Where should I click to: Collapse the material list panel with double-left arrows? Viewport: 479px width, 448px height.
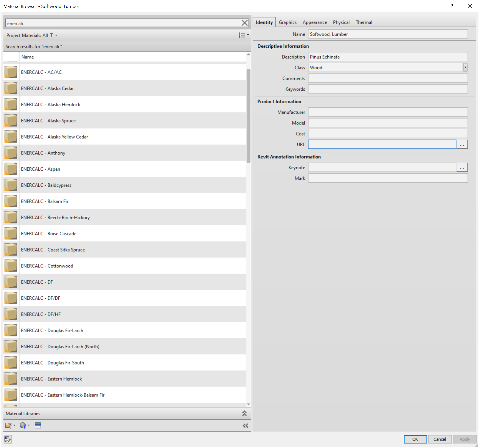pyautogui.click(x=245, y=426)
